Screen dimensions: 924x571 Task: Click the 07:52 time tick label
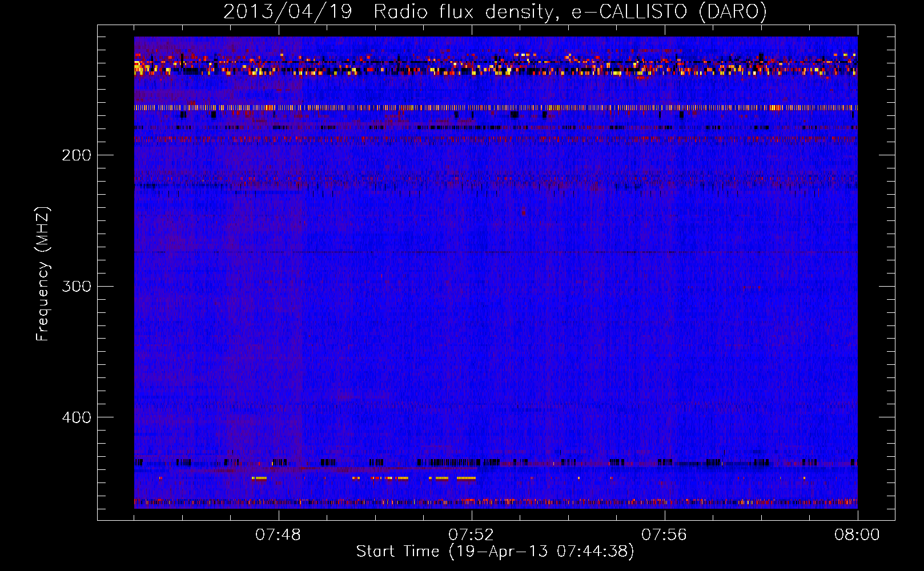coord(471,535)
